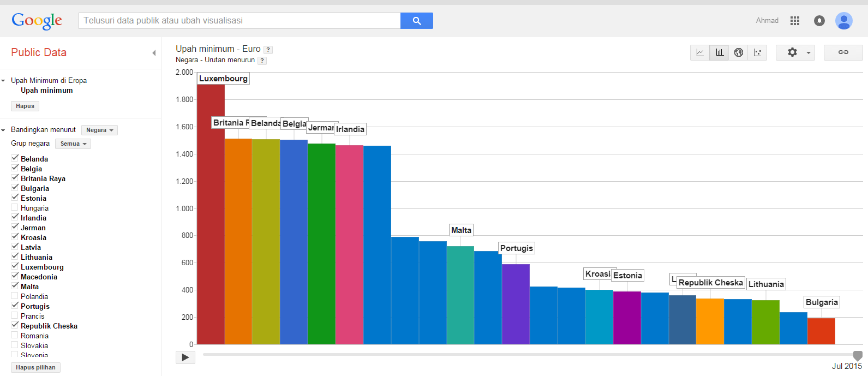The image size is (868, 376).
Task: Click the Kroasia bar label
Action: [597, 274]
